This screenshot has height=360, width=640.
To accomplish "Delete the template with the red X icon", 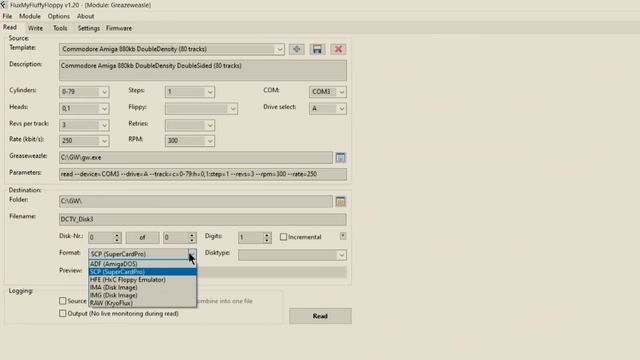I will click(x=338, y=49).
